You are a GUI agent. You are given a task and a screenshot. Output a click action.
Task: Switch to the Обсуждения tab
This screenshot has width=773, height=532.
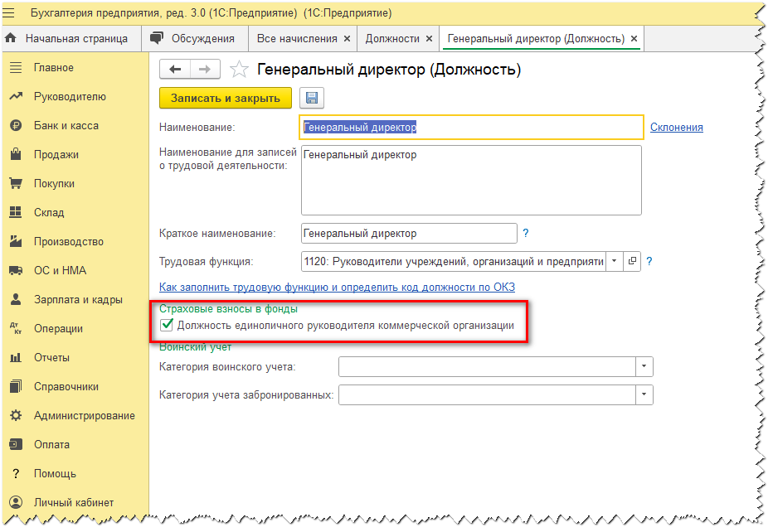pyautogui.click(x=194, y=38)
